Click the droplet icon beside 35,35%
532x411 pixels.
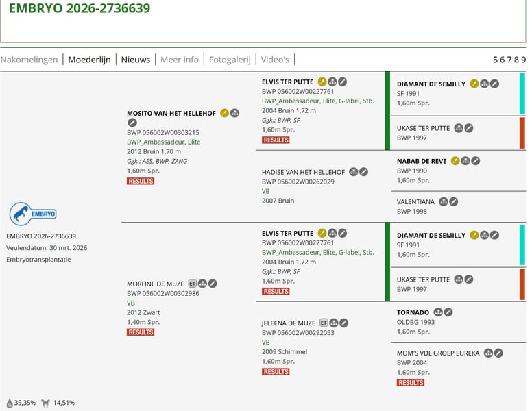pos(10,403)
